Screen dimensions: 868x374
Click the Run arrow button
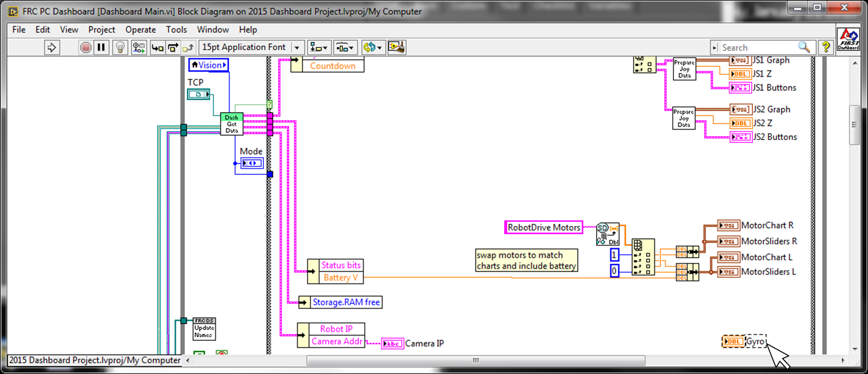[x=52, y=47]
